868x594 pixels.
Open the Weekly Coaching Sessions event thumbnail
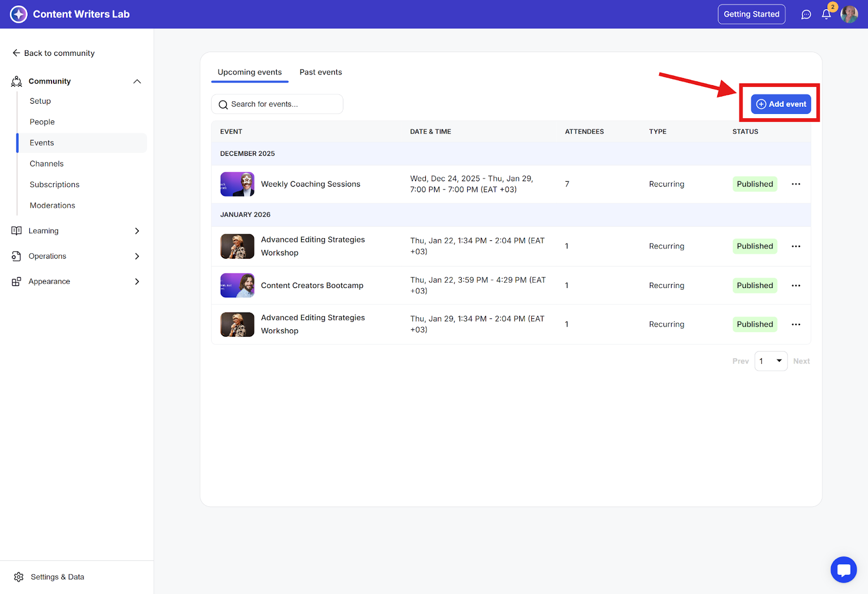click(x=237, y=184)
